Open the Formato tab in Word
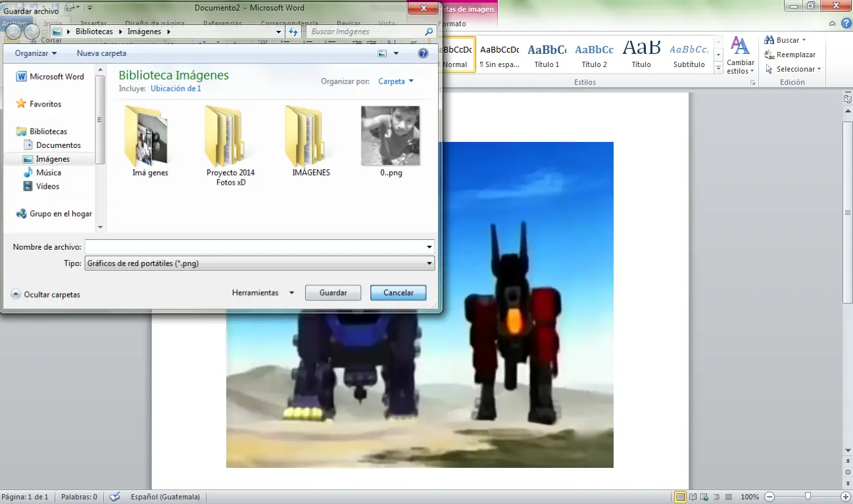This screenshot has width=853, height=504. pyautogui.click(x=452, y=24)
